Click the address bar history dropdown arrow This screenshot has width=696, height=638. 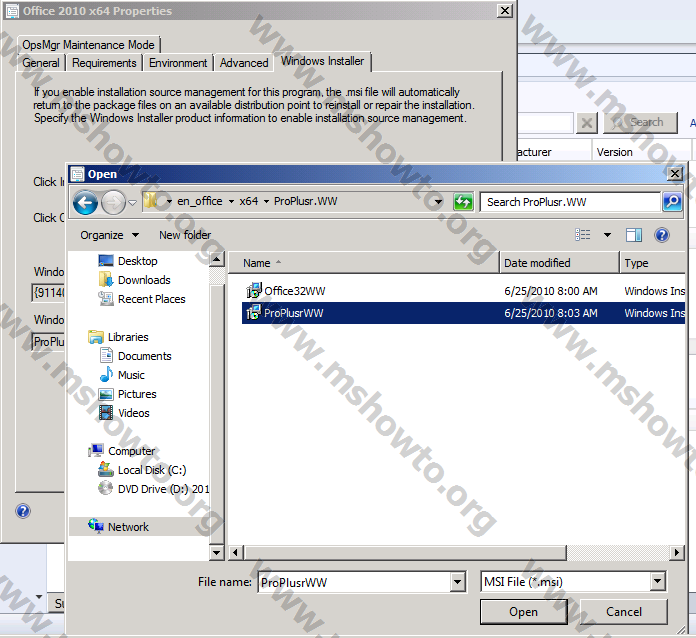coord(438,202)
